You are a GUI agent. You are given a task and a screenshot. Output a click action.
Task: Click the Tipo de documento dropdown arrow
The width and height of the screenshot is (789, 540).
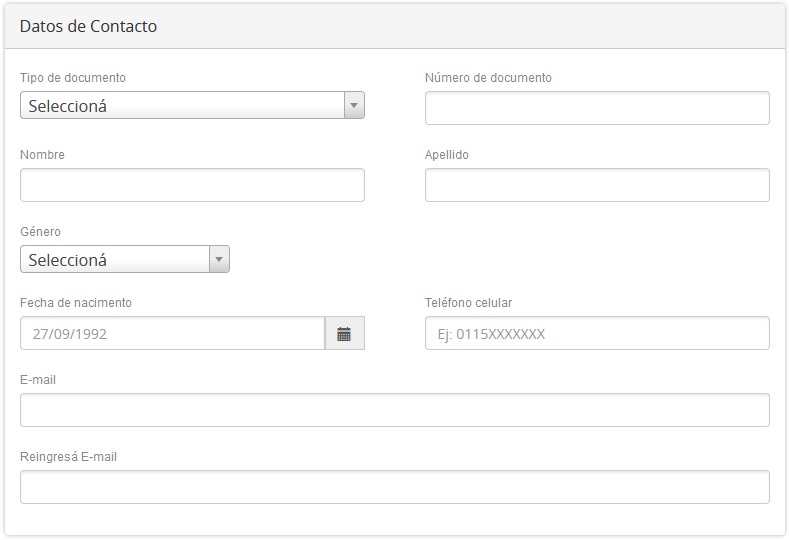tap(353, 105)
